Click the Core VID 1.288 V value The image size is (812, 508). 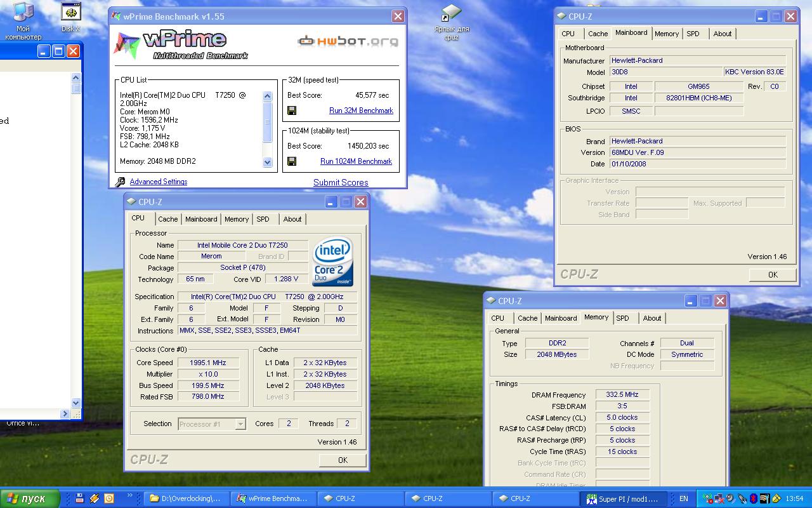[x=286, y=279]
